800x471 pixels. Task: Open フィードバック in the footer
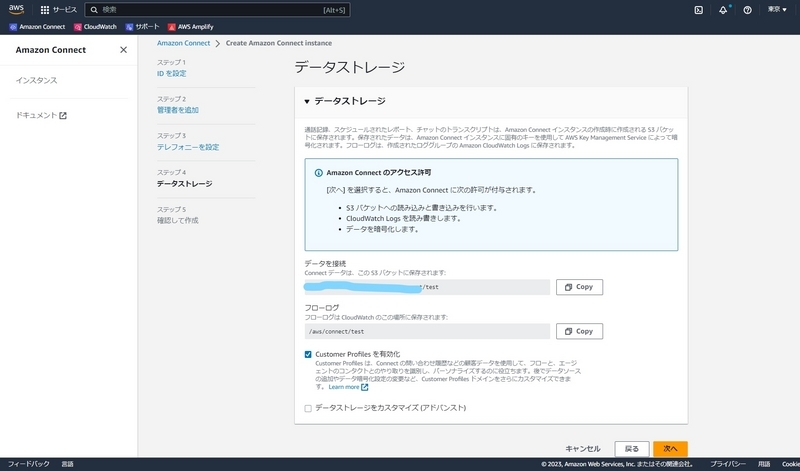click(x=29, y=464)
